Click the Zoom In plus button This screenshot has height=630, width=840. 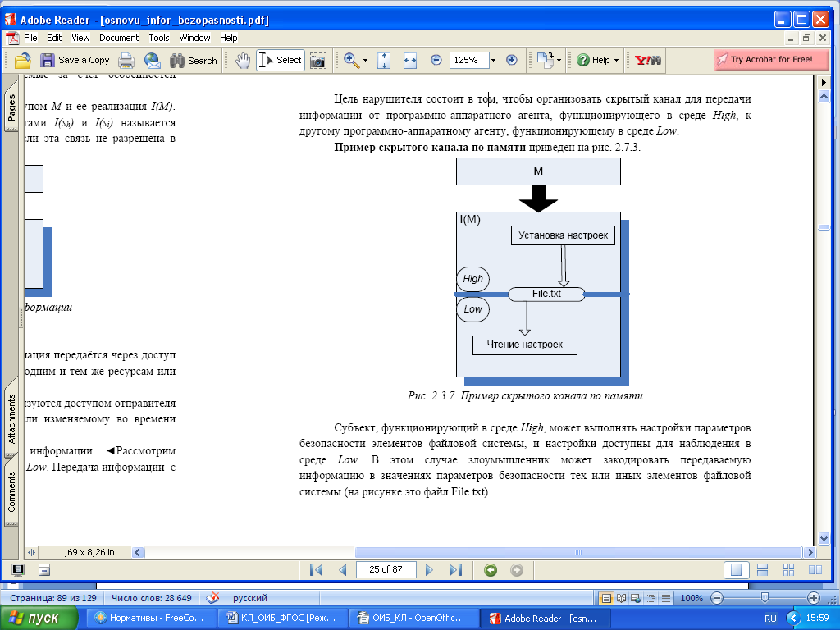coord(512,60)
